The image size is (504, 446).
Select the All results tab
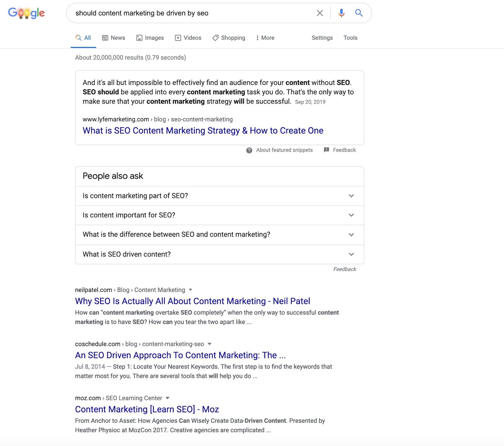click(x=83, y=38)
